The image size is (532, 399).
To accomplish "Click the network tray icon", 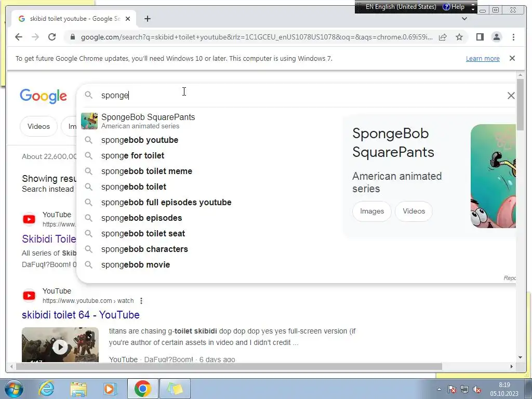I will point(464,389).
